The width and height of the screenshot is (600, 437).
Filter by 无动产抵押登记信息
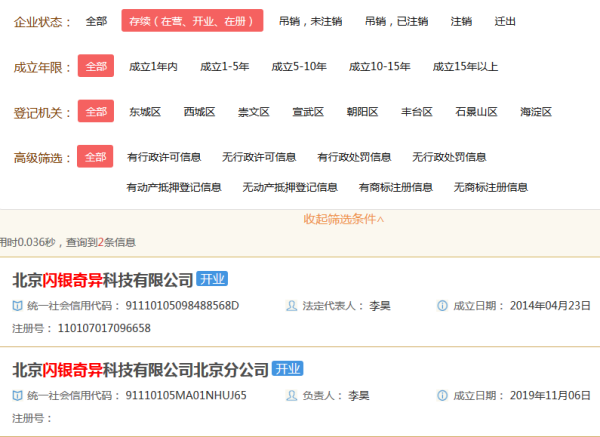click(290, 187)
